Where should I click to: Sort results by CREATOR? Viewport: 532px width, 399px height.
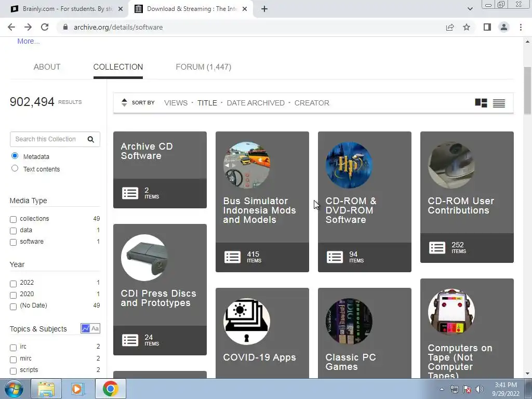[312, 103]
